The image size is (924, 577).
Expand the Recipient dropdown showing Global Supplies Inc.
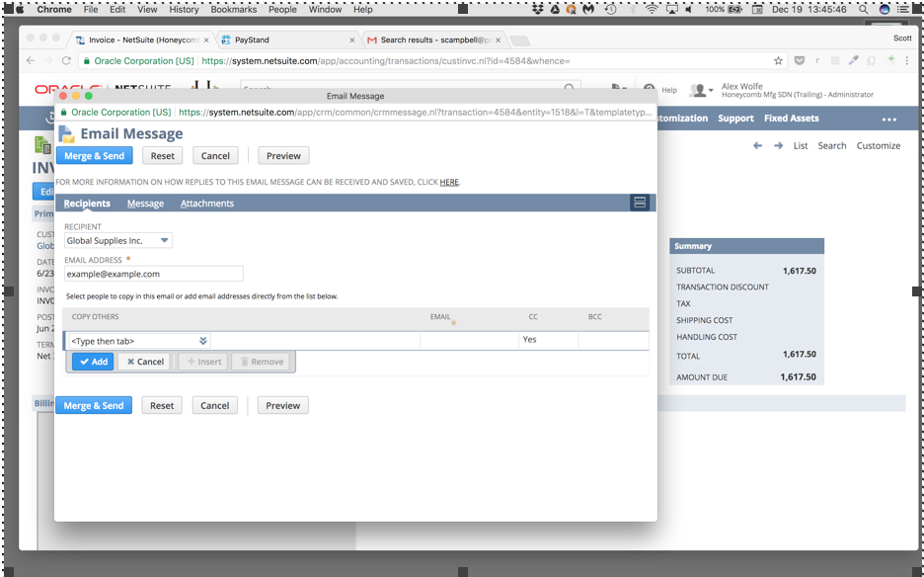(166, 239)
